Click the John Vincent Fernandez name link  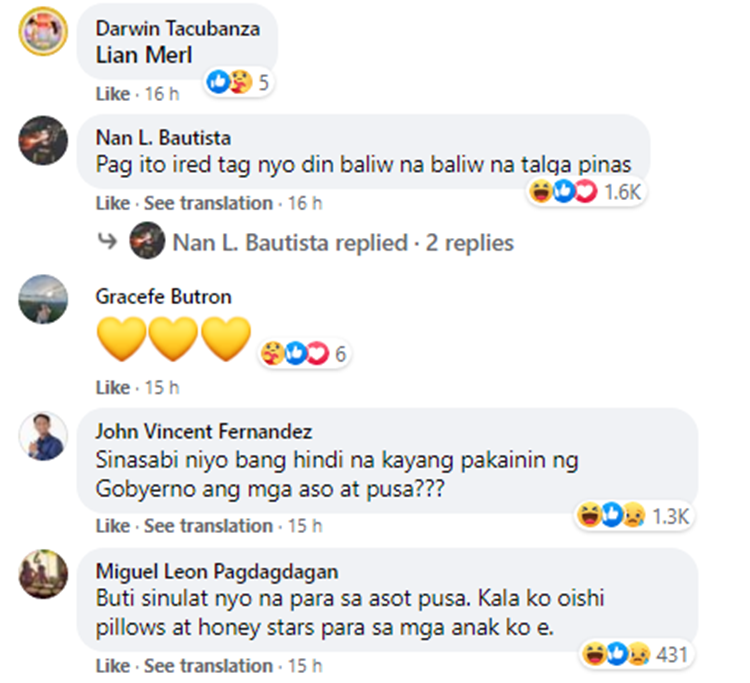point(203,432)
